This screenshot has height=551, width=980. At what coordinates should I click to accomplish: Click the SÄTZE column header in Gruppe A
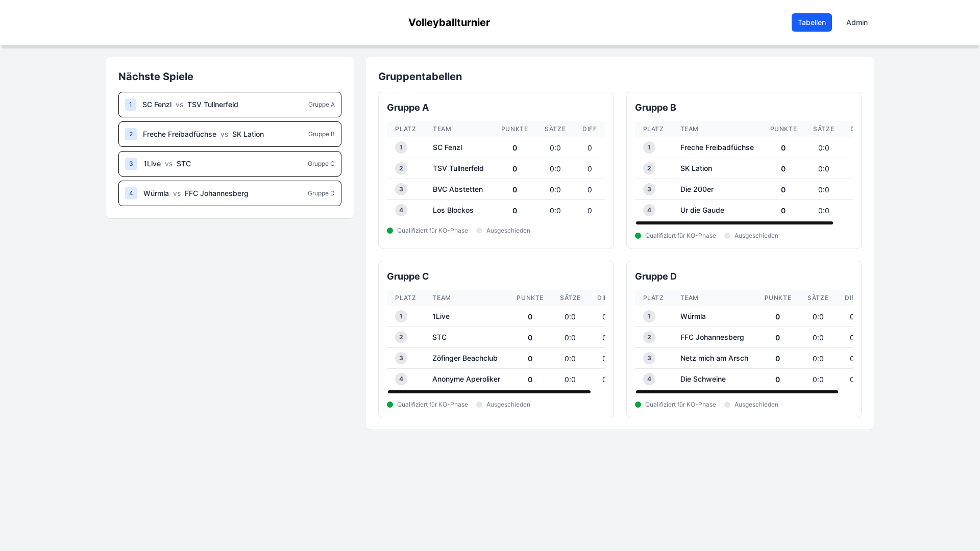point(555,129)
